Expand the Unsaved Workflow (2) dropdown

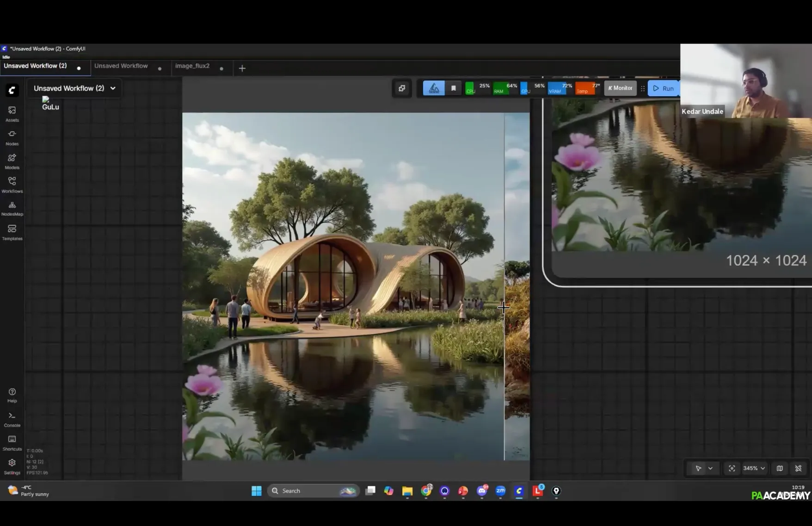(x=113, y=88)
